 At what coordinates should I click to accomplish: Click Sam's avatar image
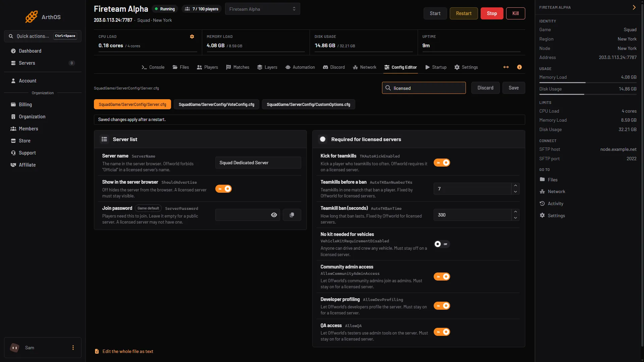click(14, 348)
